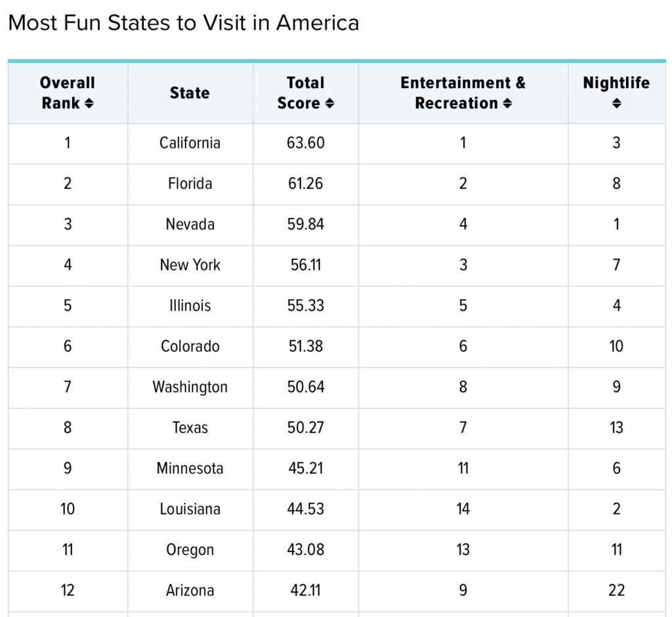
Task: Click the Total Score sort arrows icon
Action: point(329,104)
